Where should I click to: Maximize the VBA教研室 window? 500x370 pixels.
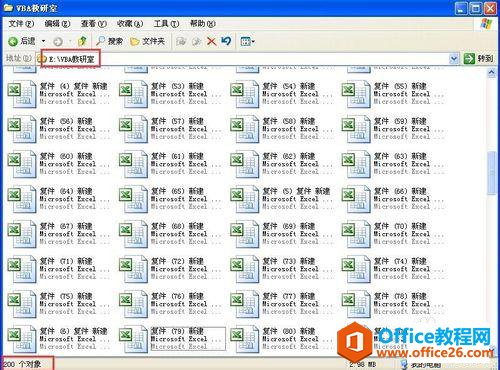[476, 9]
